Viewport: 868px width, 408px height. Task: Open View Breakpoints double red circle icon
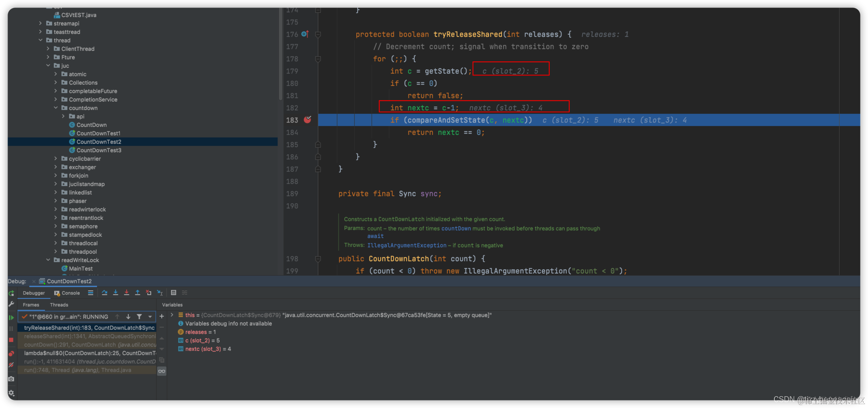click(11, 353)
